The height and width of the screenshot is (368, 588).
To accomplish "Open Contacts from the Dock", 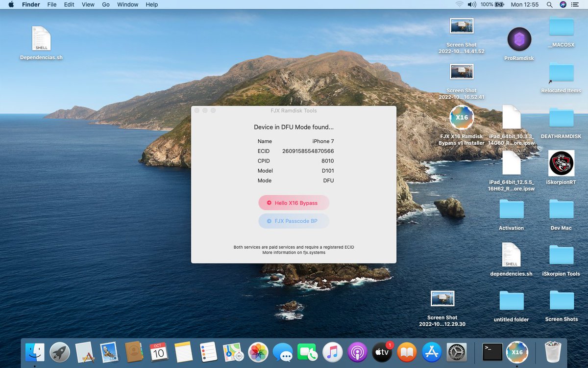I will click(x=133, y=352).
